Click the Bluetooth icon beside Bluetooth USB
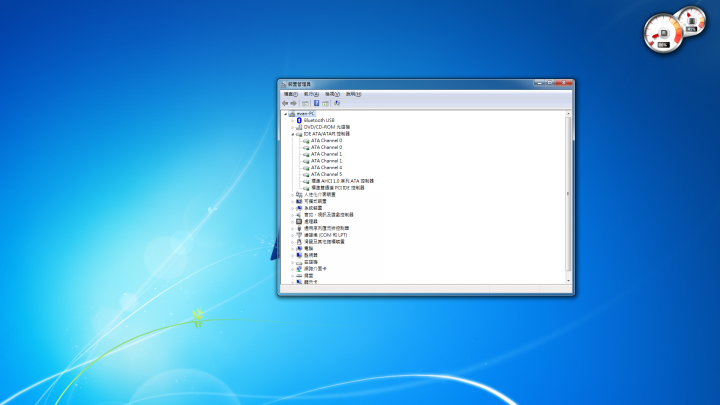 [299, 120]
